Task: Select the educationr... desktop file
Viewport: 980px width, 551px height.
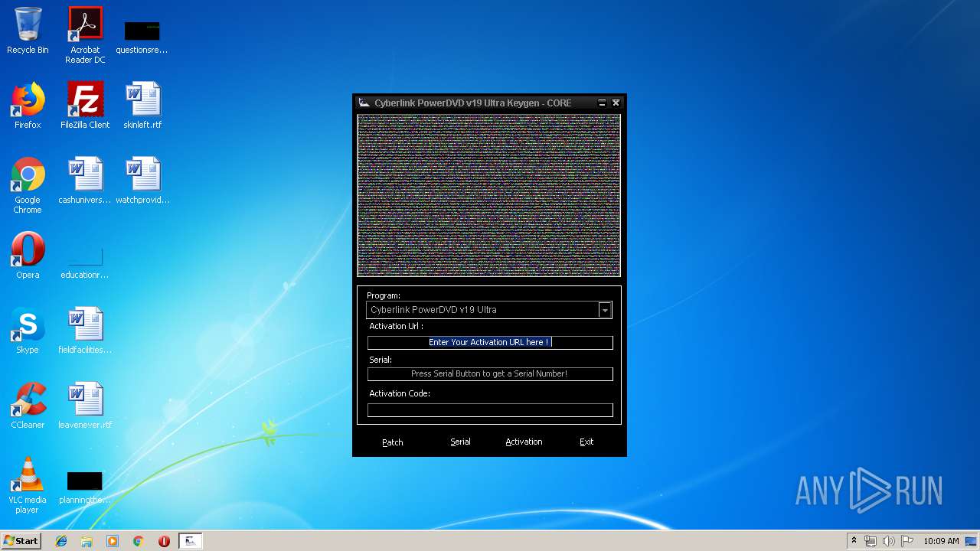Action: [85, 262]
